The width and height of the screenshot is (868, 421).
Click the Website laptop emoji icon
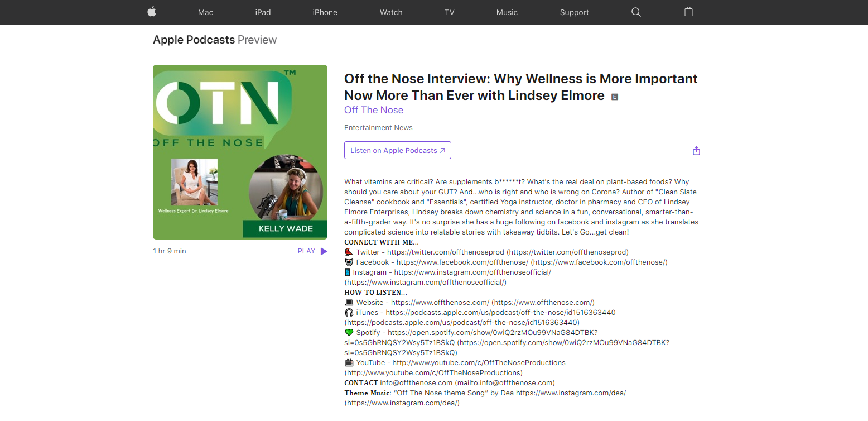(x=349, y=302)
